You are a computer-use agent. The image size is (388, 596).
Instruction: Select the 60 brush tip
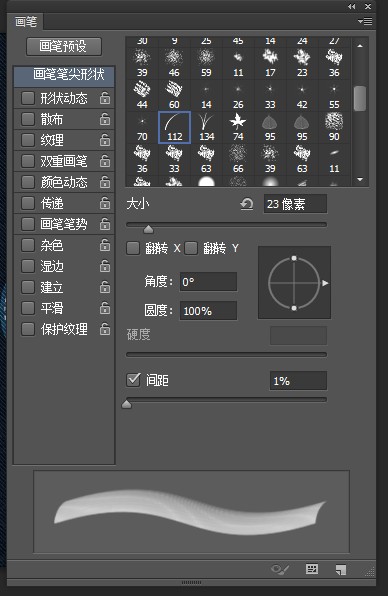(174, 95)
